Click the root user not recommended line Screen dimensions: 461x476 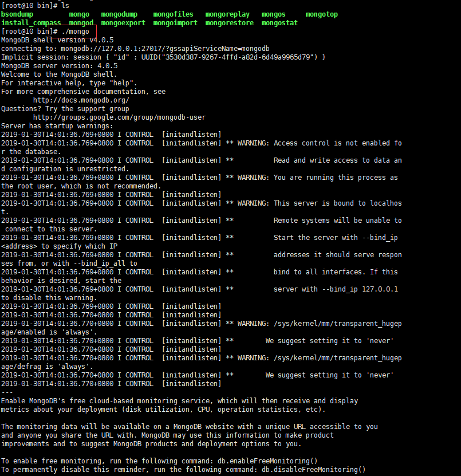[x=81, y=186]
